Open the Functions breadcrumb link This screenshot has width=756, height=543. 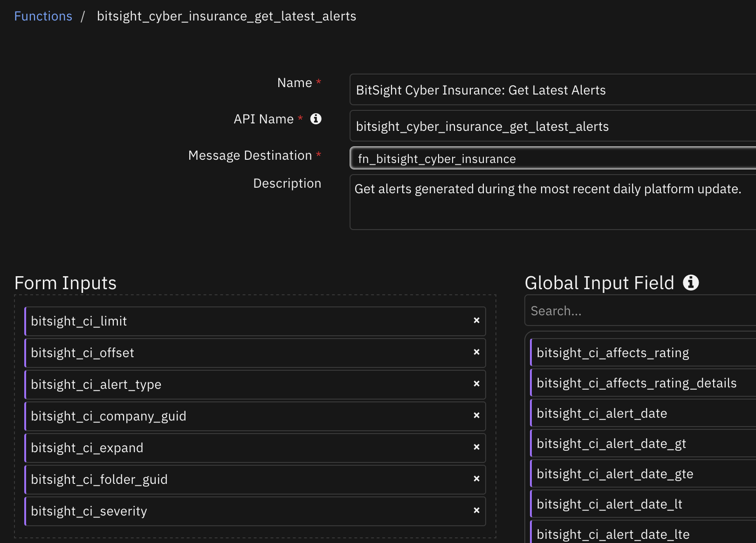pyautogui.click(x=43, y=16)
